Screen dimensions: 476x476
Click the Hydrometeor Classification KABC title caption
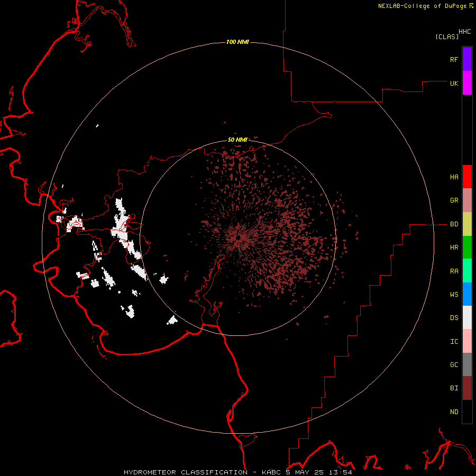(x=238, y=472)
